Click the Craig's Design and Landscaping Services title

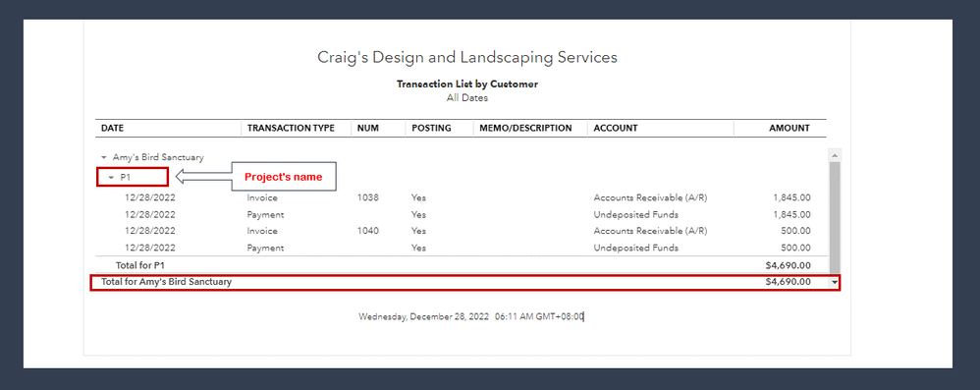pos(467,58)
